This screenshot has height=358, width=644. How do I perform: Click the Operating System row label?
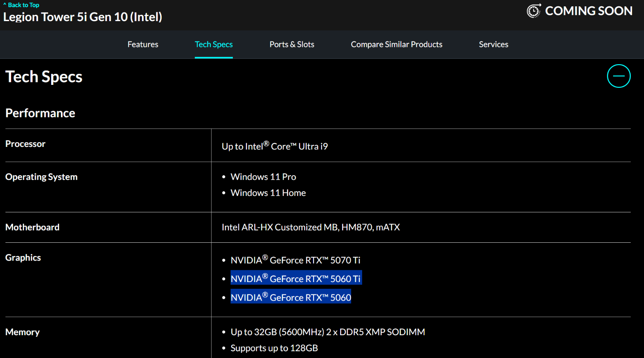(41, 177)
